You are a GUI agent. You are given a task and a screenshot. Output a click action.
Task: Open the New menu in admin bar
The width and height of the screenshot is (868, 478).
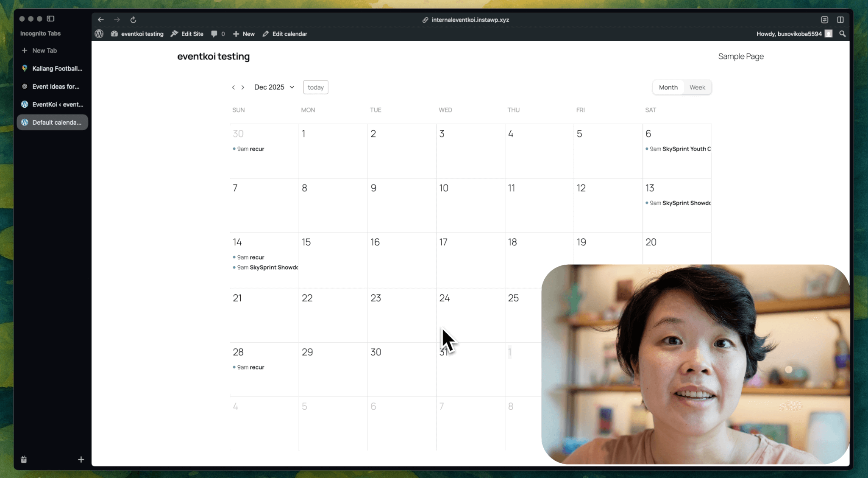[244, 34]
